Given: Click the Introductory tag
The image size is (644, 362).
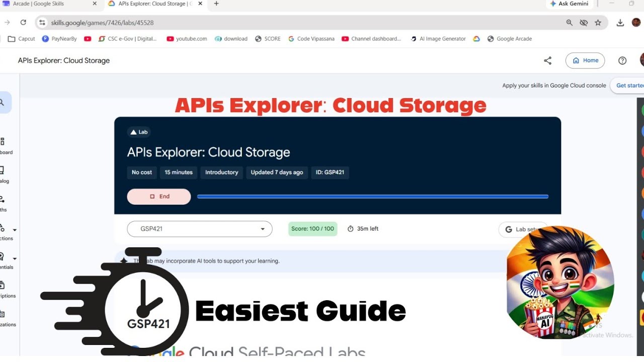Looking at the screenshot, I should point(222,172).
